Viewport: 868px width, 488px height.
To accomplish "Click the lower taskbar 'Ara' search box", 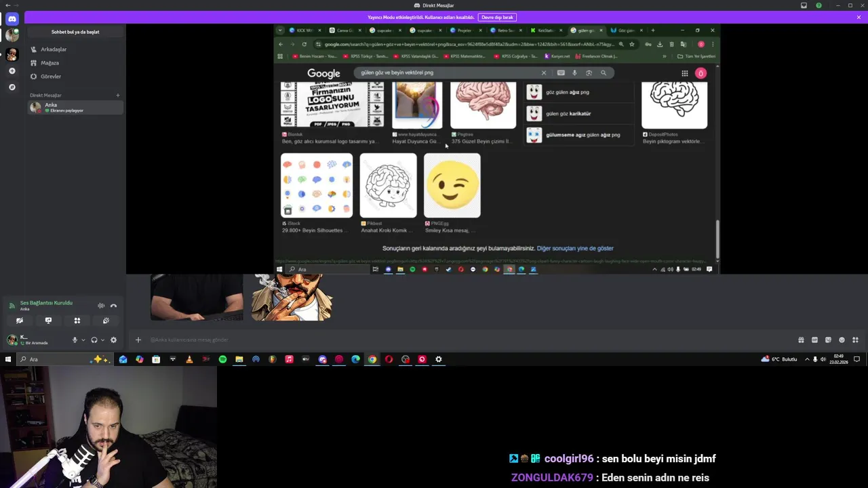I will click(x=64, y=359).
